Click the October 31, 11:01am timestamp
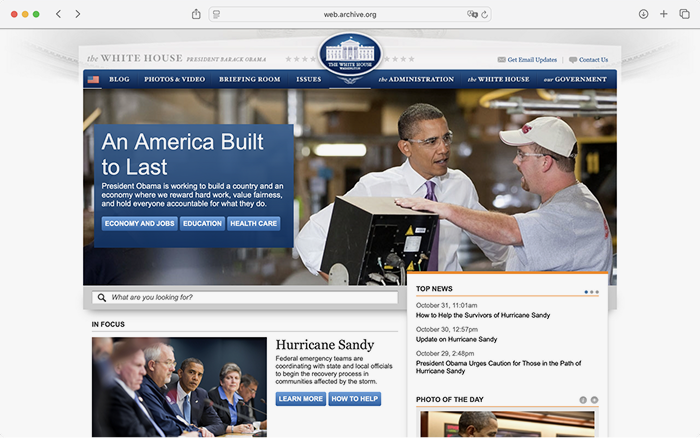Image resolution: width=700 pixels, height=438 pixels. 446,305
